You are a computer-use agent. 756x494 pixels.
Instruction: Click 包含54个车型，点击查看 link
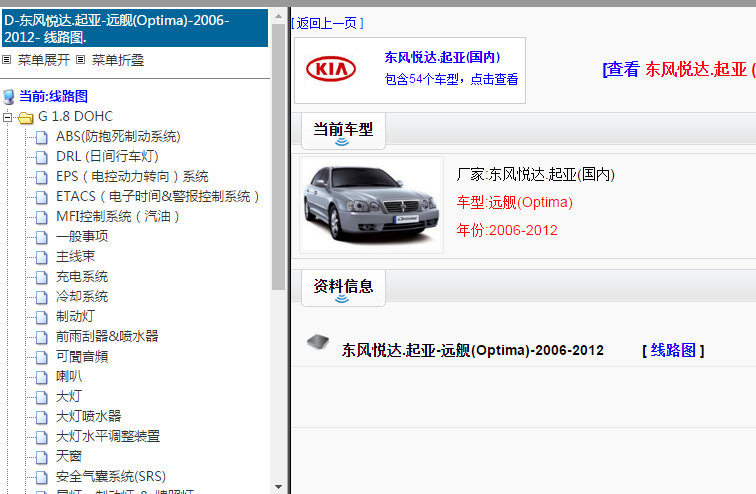[451, 79]
